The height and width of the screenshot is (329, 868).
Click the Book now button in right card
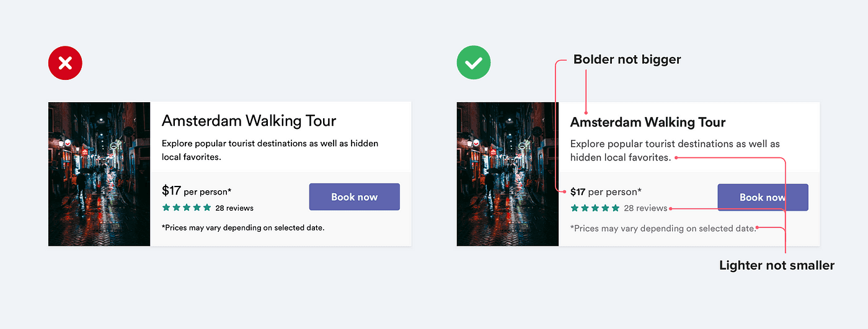pyautogui.click(x=763, y=198)
